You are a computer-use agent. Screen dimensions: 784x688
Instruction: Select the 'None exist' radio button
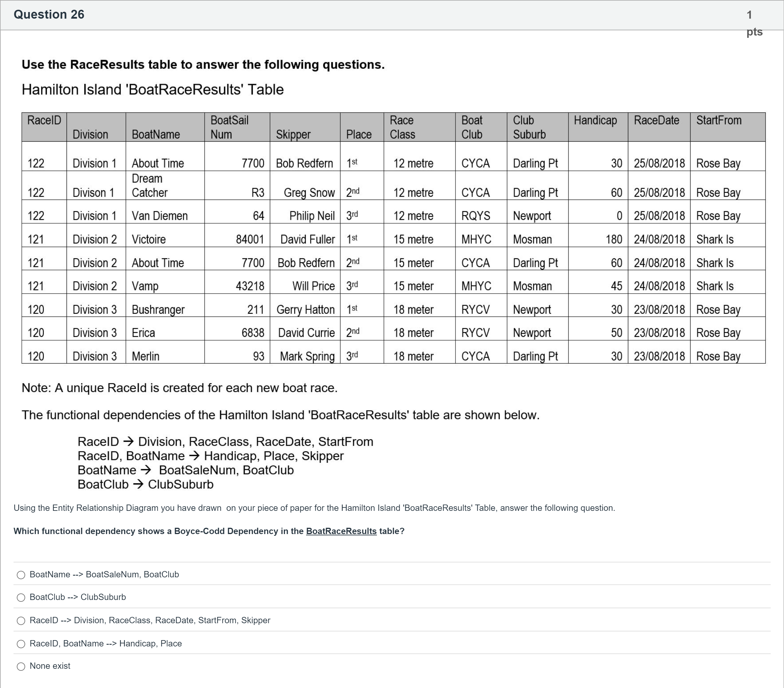click(x=21, y=666)
